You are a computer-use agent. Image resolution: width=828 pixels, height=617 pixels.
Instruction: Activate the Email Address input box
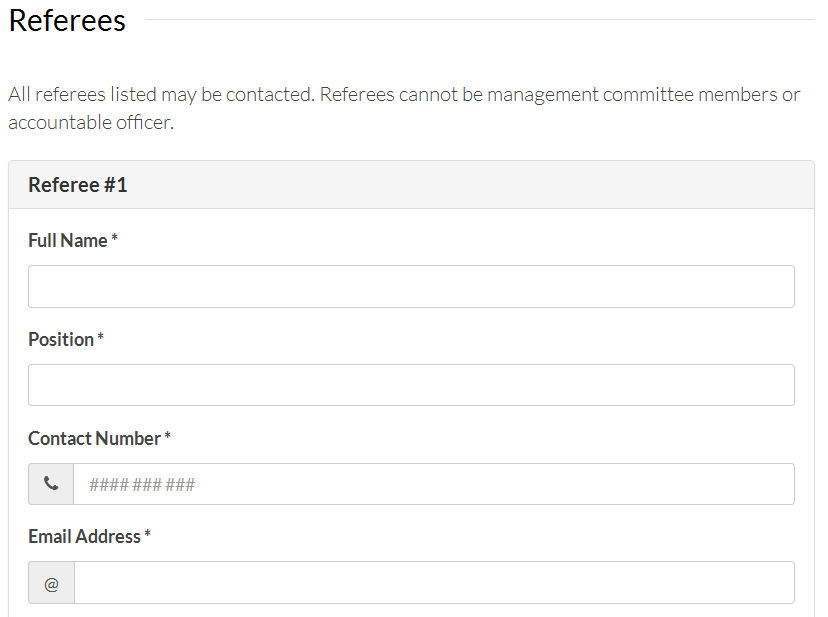point(434,583)
